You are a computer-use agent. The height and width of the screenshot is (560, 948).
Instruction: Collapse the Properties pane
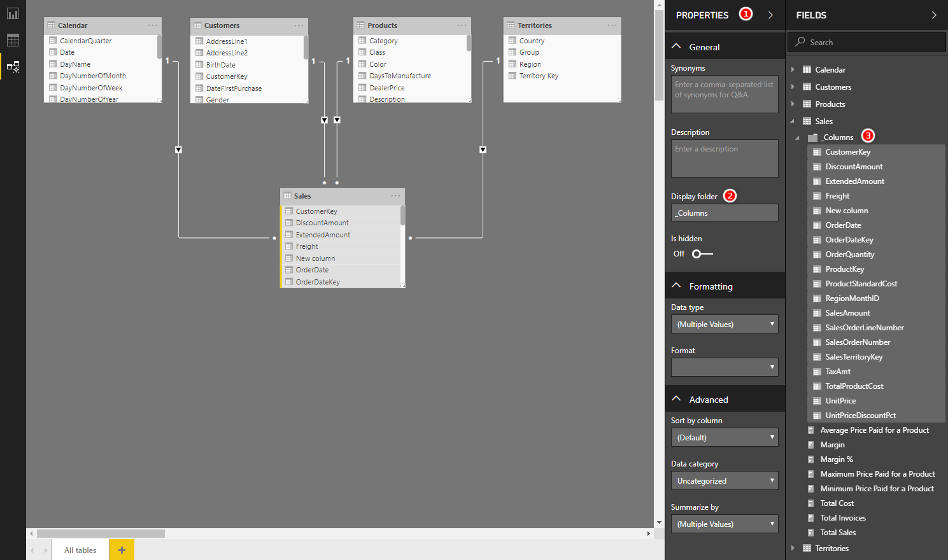770,15
